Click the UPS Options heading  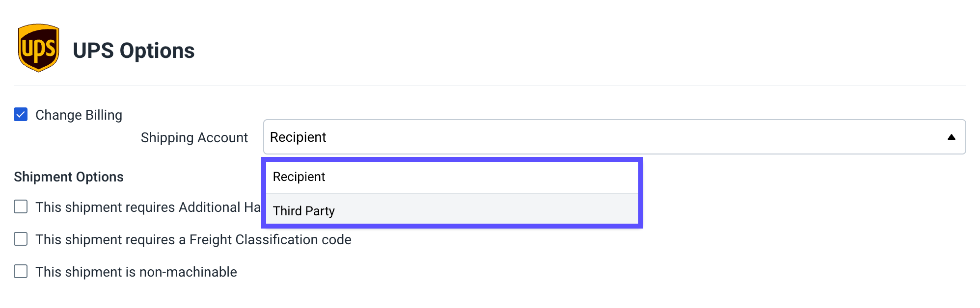coord(134,51)
